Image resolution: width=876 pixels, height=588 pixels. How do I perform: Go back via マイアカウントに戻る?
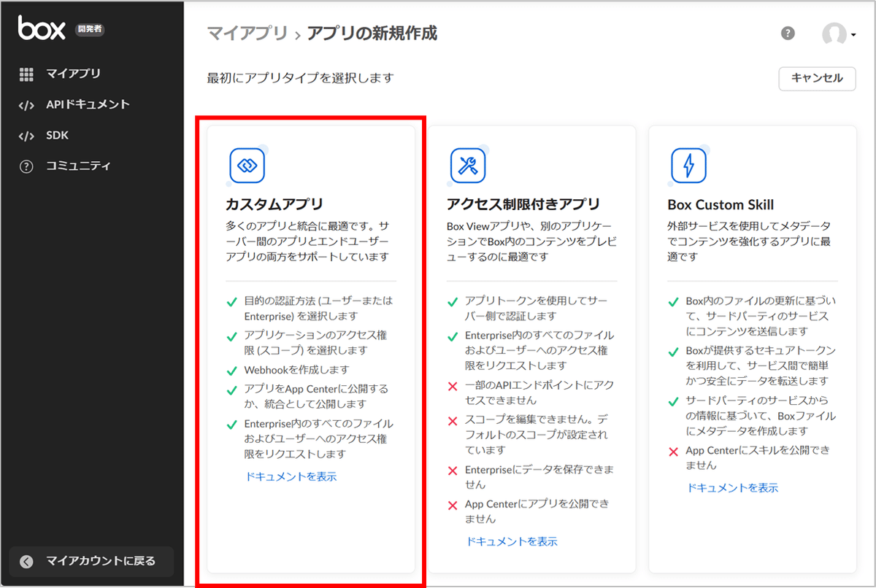click(91, 562)
